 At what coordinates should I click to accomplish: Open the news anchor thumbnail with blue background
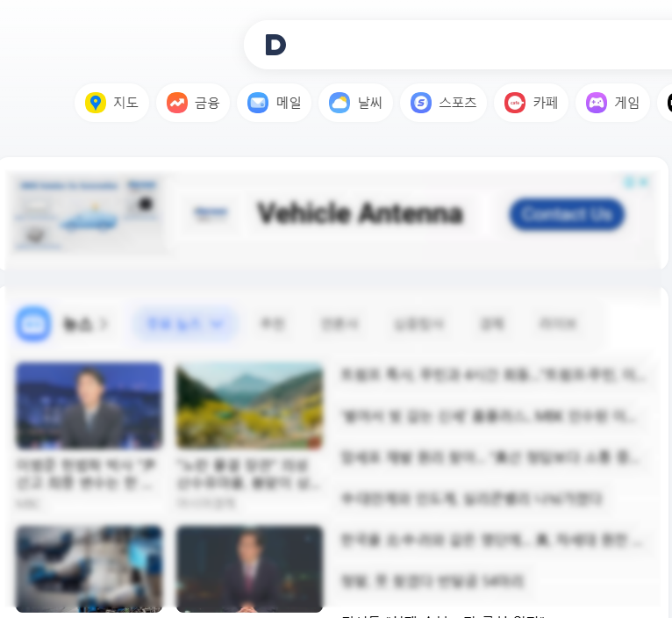pyautogui.click(x=89, y=406)
